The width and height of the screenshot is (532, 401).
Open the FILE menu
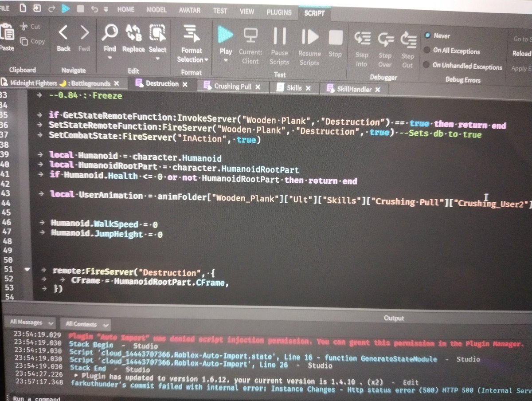click(5, 8)
